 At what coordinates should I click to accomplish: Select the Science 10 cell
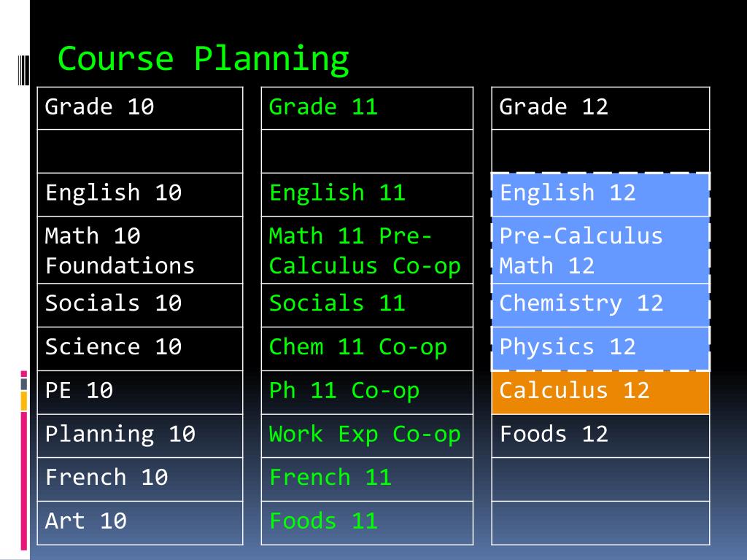(x=140, y=349)
